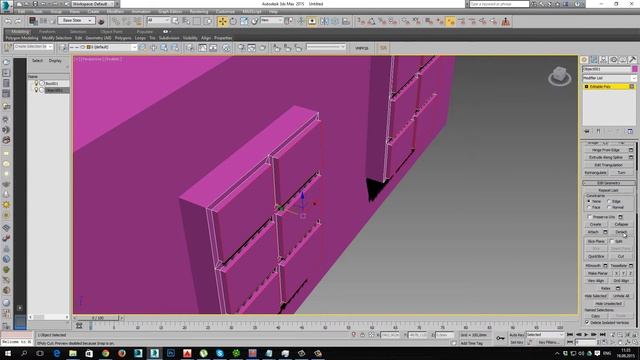
Task: Open the Hierarchy command panel tab
Action: 604,60
